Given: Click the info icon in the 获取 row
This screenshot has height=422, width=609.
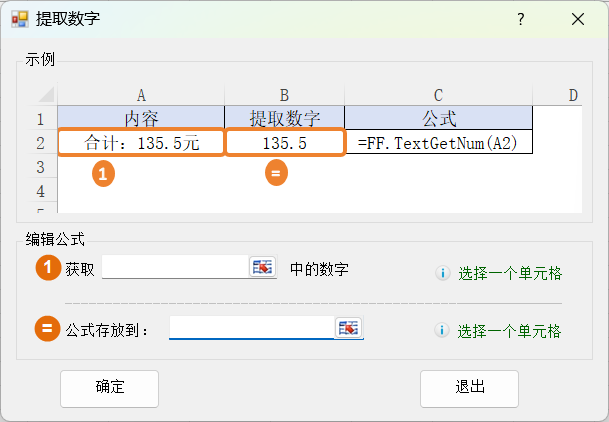Looking at the screenshot, I should [x=442, y=272].
